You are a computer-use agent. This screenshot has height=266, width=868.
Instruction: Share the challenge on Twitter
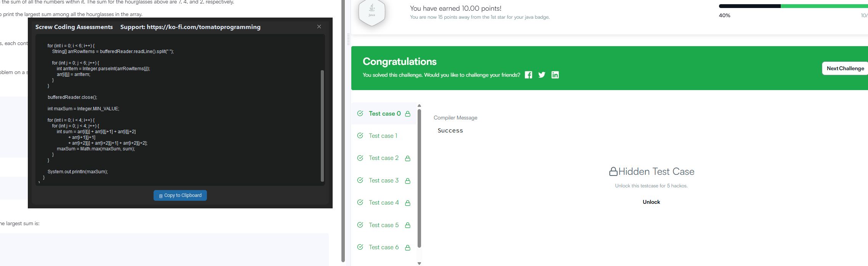(541, 75)
